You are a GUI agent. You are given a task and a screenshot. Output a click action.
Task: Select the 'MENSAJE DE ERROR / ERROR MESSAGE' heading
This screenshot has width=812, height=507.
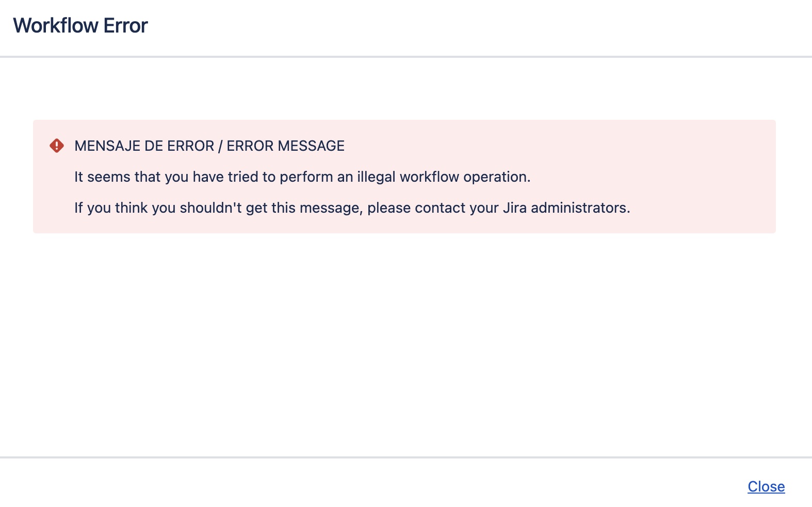click(x=209, y=146)
